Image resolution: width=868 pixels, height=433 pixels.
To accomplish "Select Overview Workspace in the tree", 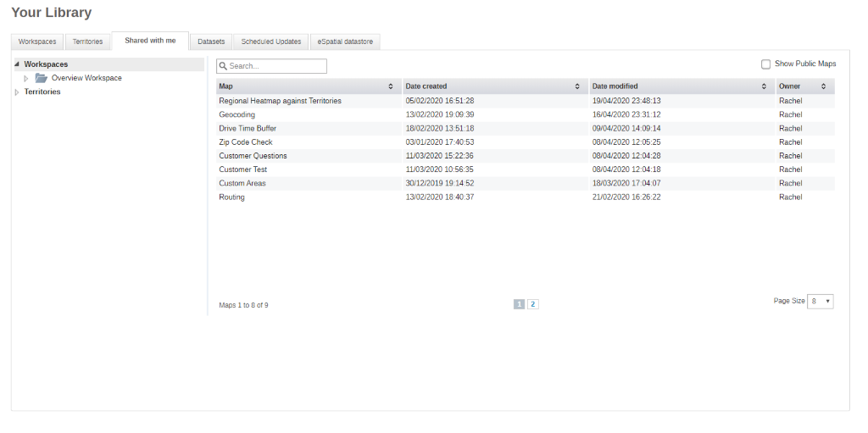I will pos(86,78).
